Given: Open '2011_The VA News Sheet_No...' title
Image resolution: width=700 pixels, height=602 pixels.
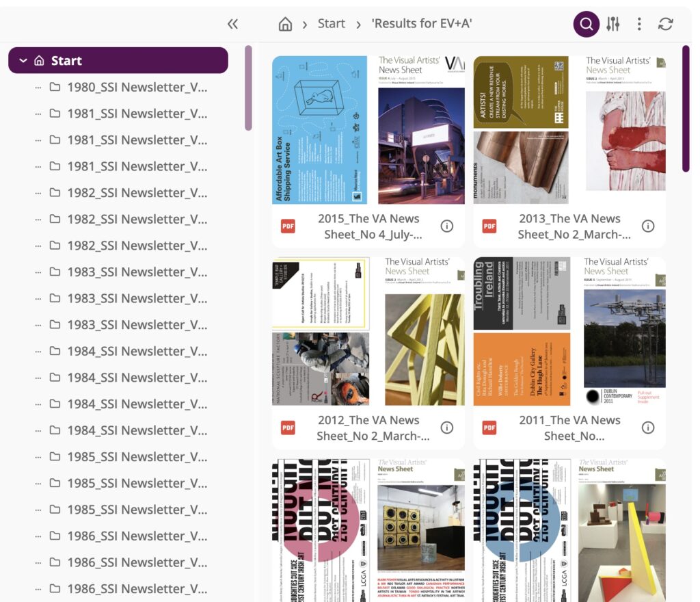Looking at the screenshot, I should [x=569, y=428].
